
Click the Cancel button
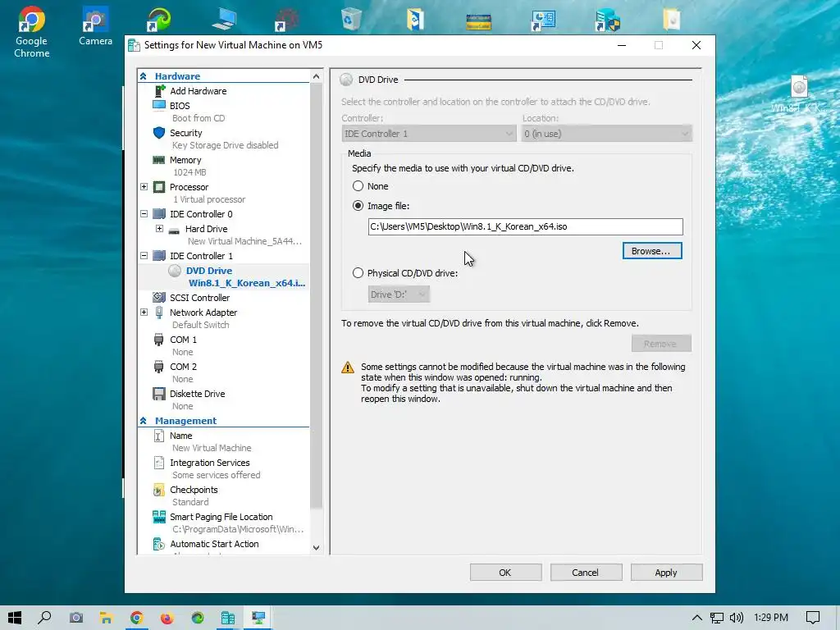click(x=586, y=572)
